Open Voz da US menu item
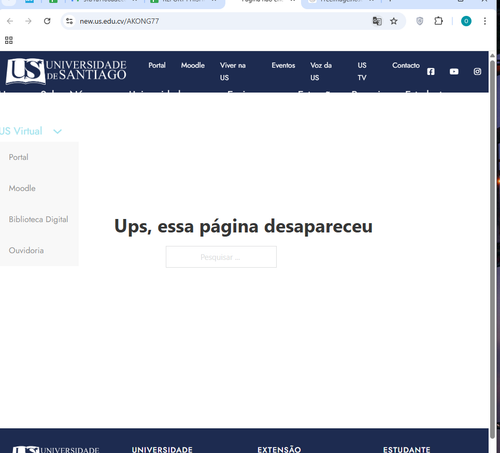The width and height of the screenshot is (500, 453). point(321,71)
